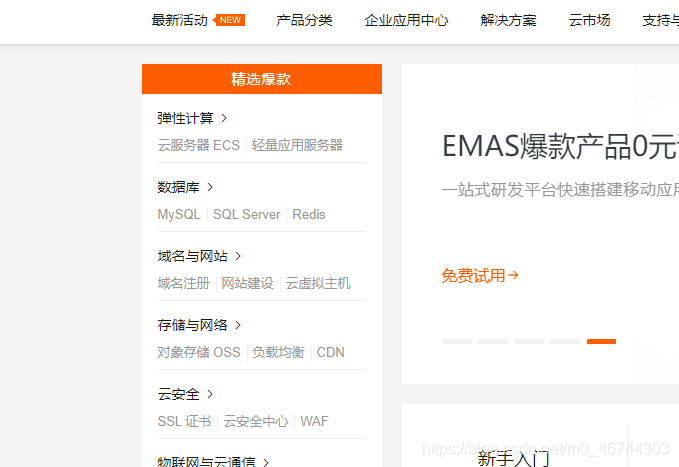
Task: Open the 云市场 menu
Action: [589, 20]
